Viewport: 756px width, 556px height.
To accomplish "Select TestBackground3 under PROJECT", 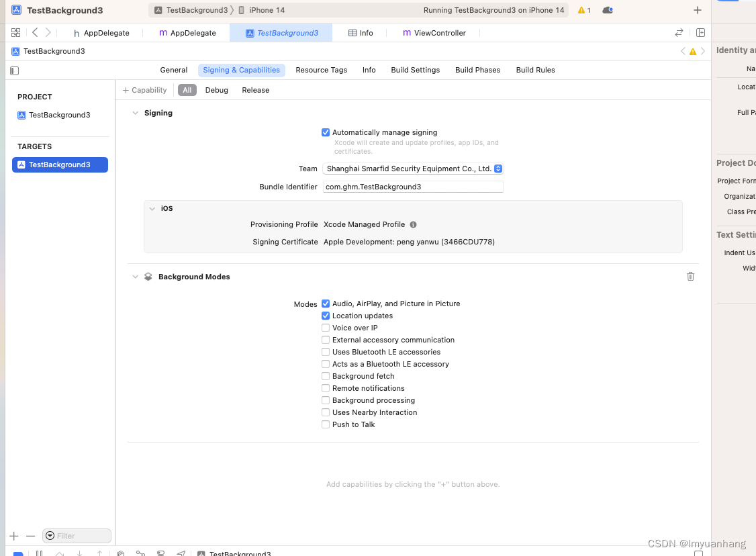I will (54, 115).
